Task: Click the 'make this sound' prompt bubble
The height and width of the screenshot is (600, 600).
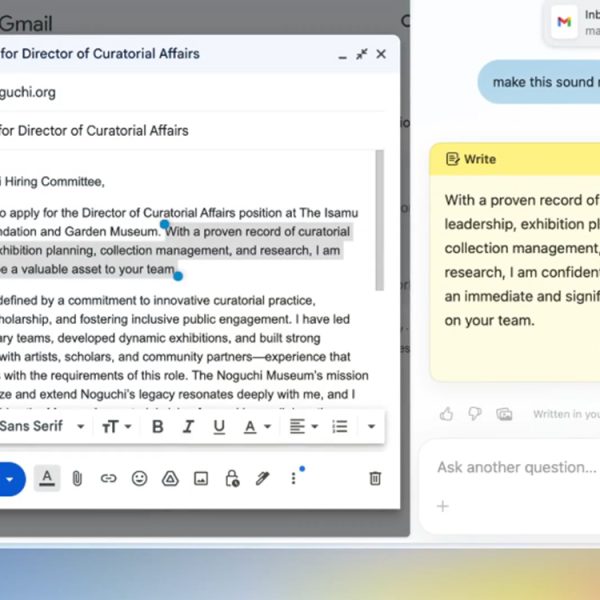Action: (x=539, y=82)
